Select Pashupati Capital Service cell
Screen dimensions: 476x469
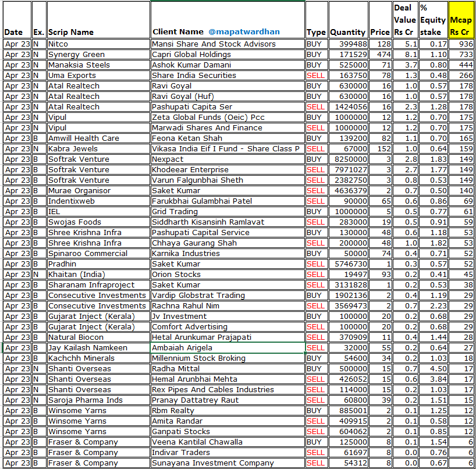[x=228, y=233]
